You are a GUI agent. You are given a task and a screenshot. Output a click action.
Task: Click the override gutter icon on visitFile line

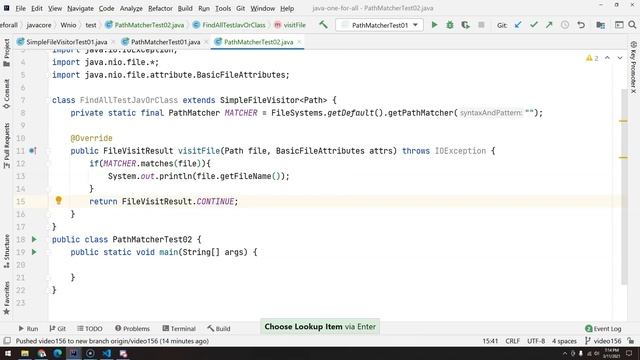[x=33, y=151]
